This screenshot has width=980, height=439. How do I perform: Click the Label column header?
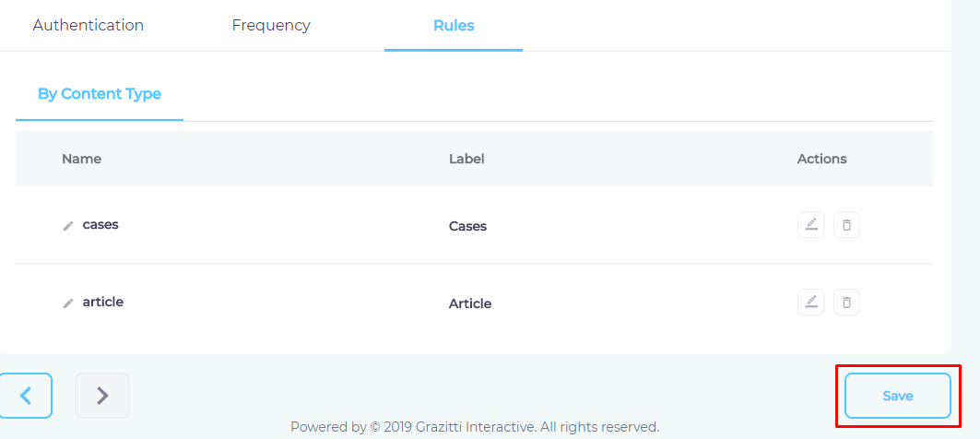[466, 159]
